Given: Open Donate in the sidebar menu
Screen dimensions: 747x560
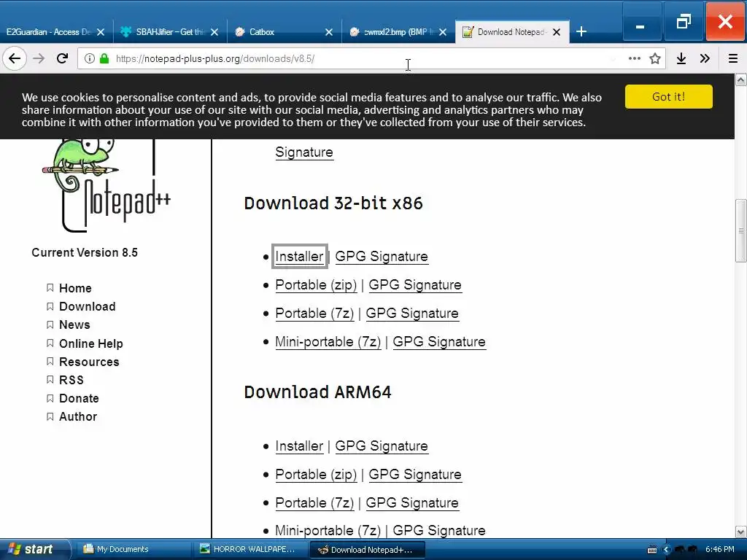Looking at the screenshot, I should coord(79,398).
